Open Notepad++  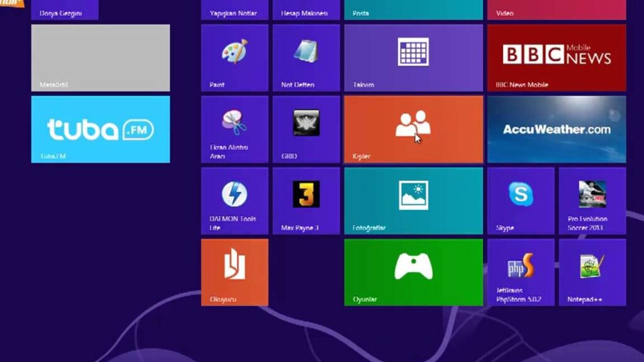(x=592, y=271)
